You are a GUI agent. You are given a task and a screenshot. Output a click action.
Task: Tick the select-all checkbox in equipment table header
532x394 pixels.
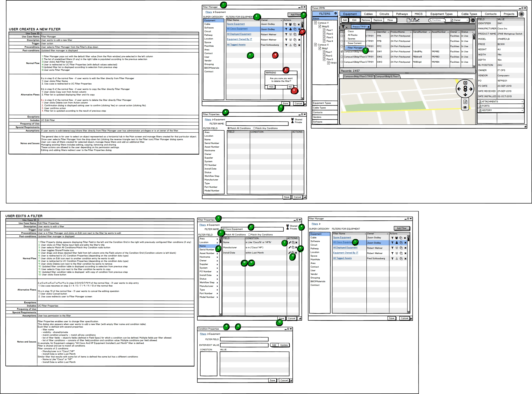[342, 32]
